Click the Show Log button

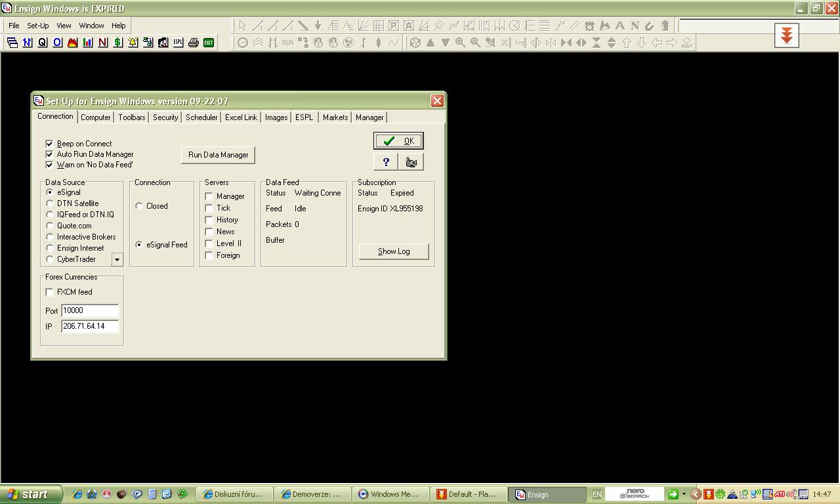[x=394, y=251]
